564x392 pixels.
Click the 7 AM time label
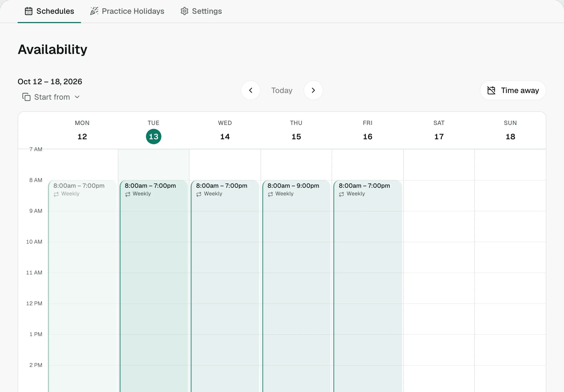(x=36, y=149)
